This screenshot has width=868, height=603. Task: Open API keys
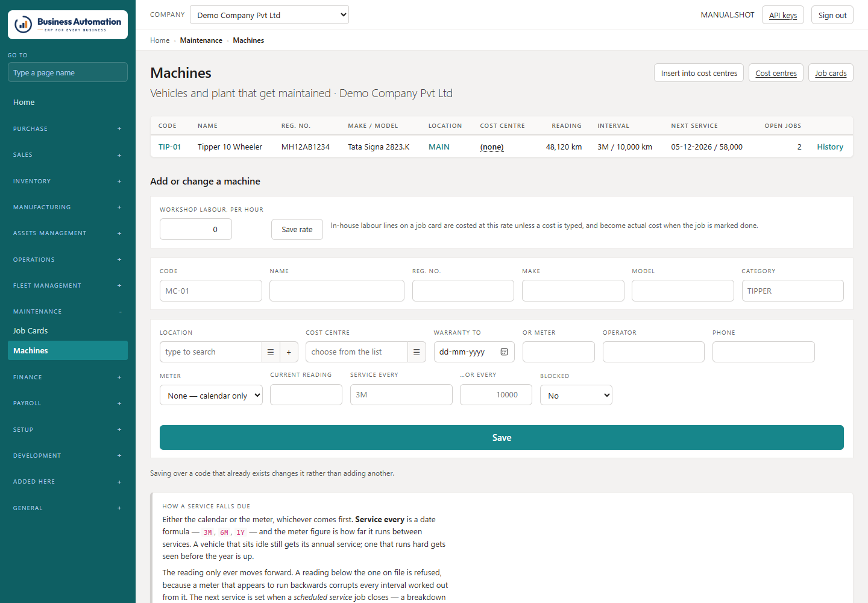pyautogui.click(x=782, y=15)
